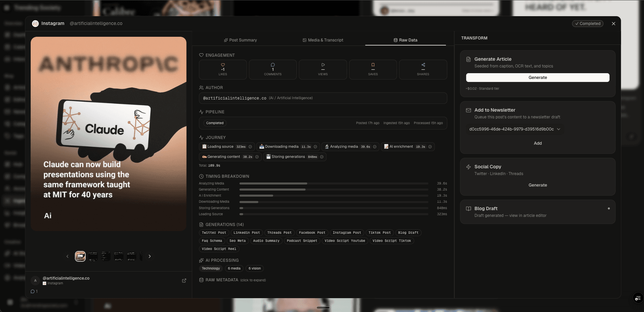Generate Social Copy for Twitter, LinkedIn, Threads
The width and height of the screenshot is (644, 312).
537,185
